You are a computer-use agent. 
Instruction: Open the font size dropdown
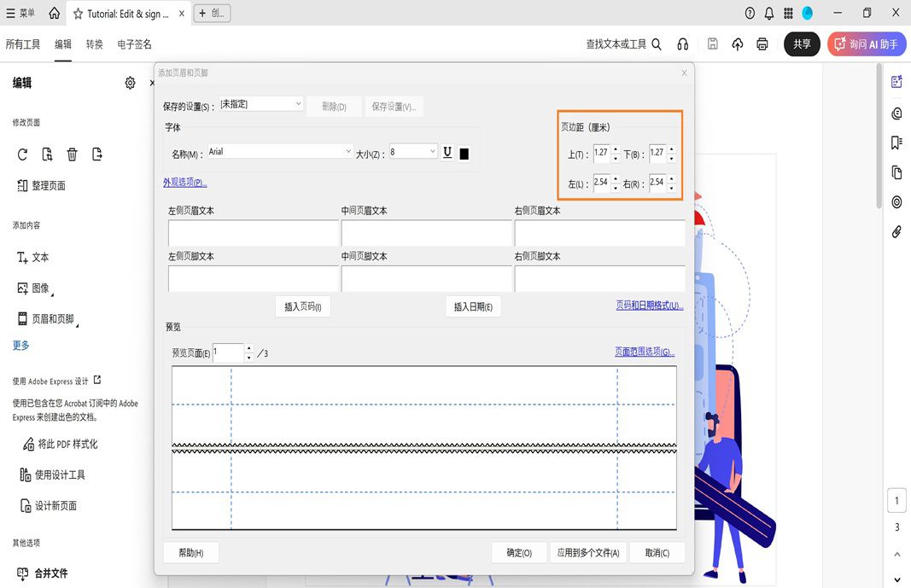412,151
